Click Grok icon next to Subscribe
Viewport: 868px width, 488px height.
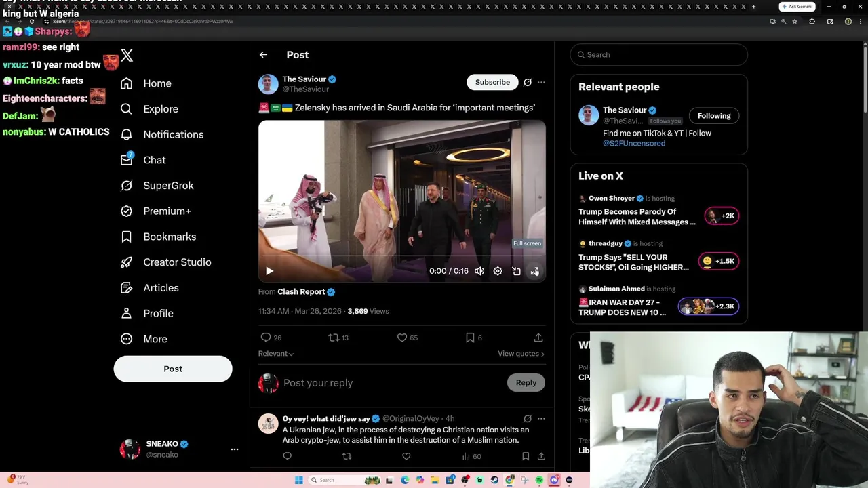[528, 82]
